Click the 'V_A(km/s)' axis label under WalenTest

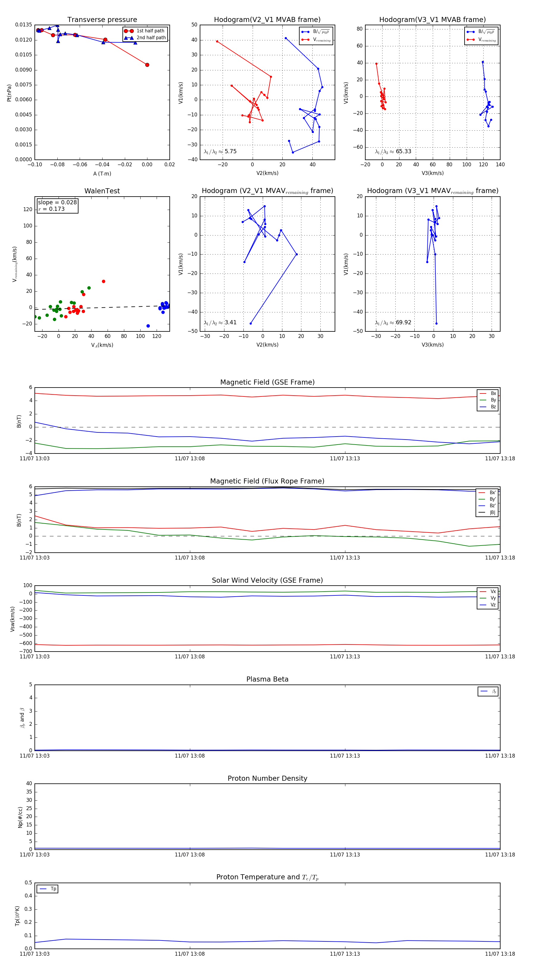click(102, 345)
